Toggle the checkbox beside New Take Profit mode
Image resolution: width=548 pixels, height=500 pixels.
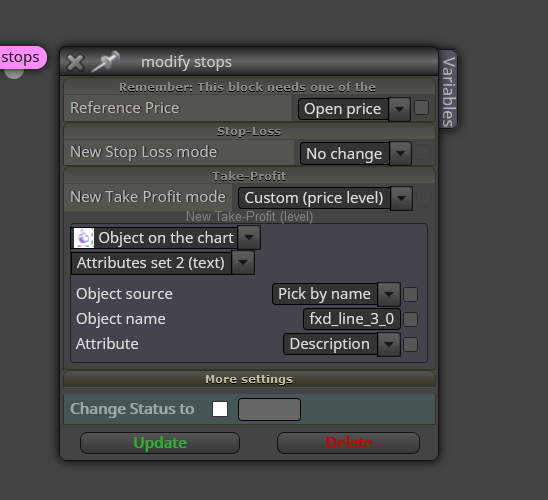pyautogui.click(x=424, y=197)
